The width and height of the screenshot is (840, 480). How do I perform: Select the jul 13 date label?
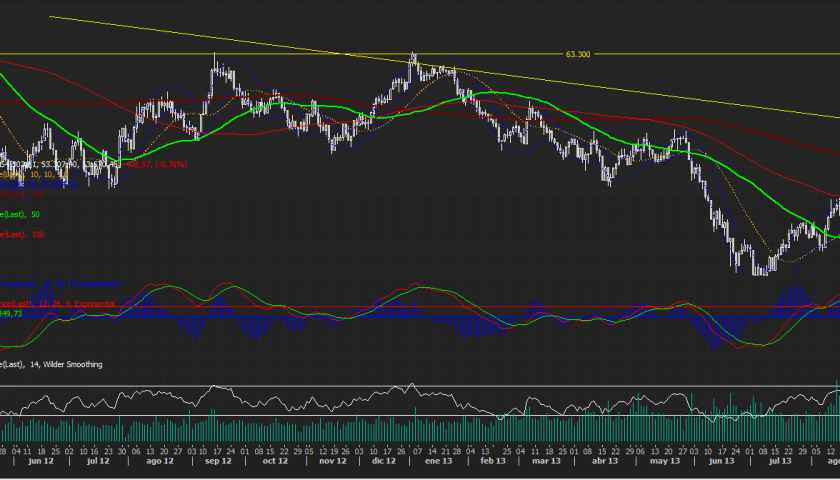(x=774, y=464)
